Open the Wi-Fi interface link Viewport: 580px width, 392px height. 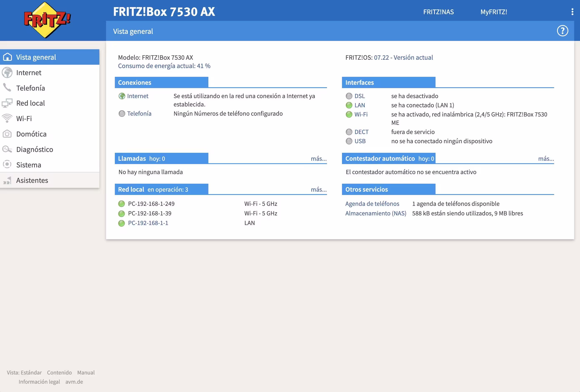[361, 115]
